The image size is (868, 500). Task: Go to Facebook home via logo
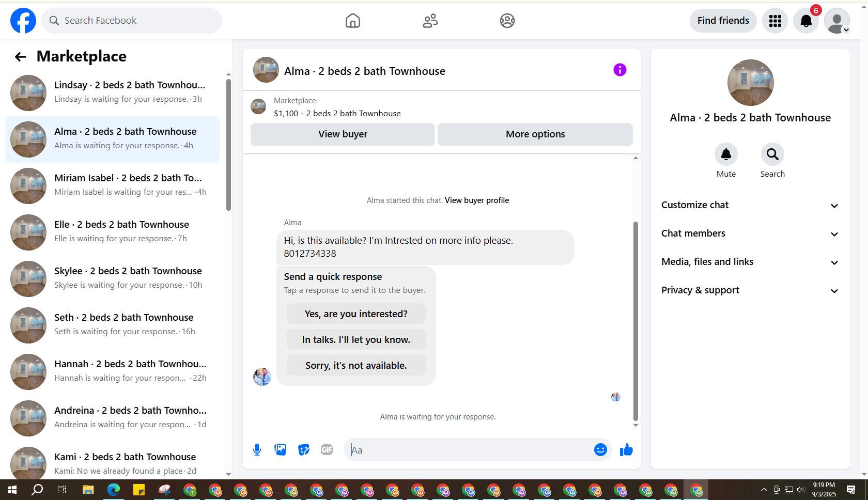point(23,21)
